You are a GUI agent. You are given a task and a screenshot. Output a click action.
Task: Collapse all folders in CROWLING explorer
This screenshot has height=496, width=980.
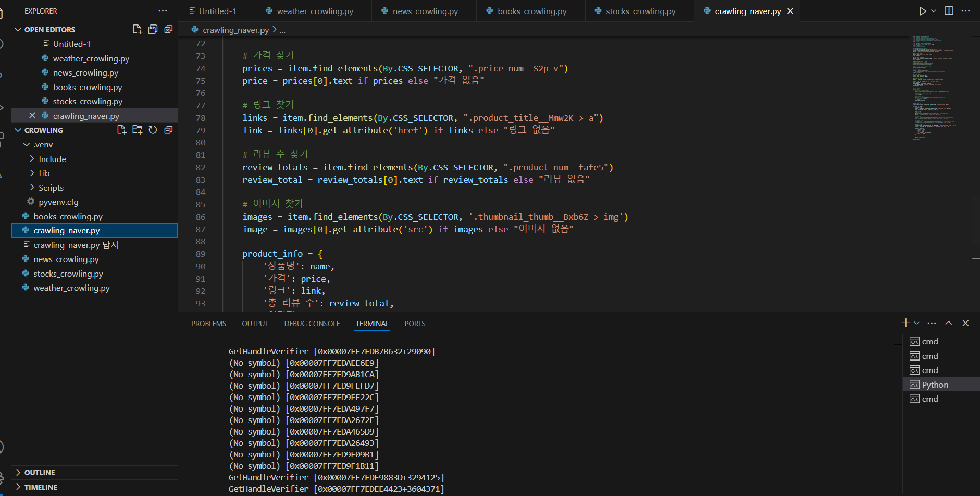click(168, 130)
